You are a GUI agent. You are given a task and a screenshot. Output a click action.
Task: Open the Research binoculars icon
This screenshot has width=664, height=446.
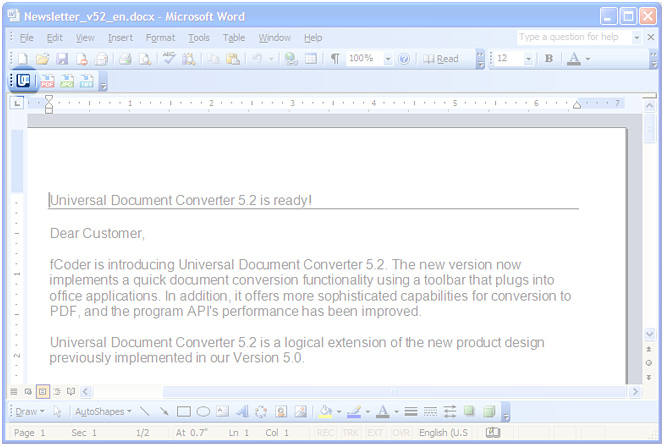pos(189,59)
